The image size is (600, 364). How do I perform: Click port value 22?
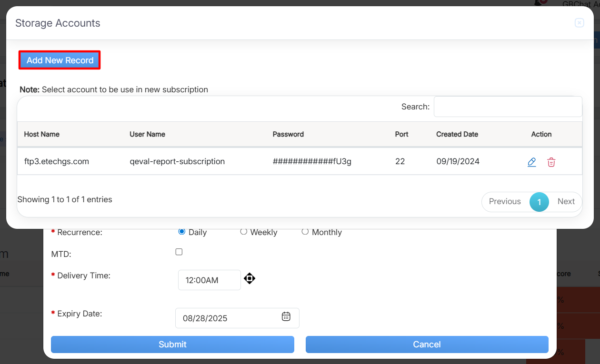coord(400,161)
